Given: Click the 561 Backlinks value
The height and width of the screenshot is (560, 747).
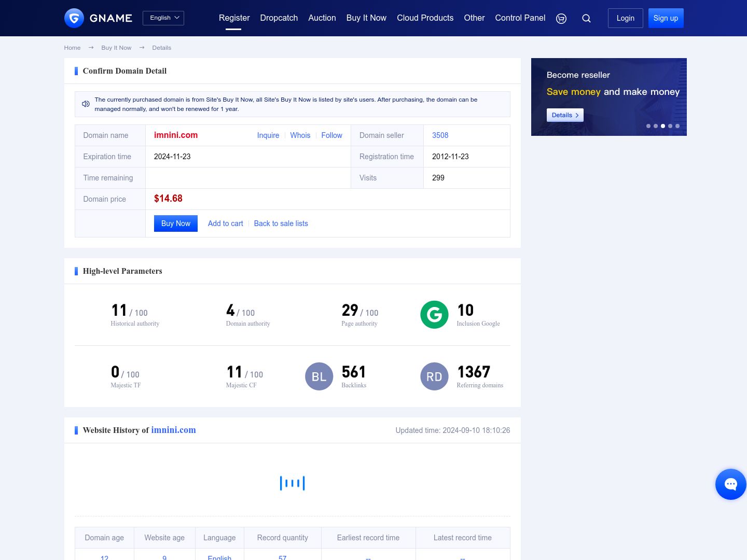Looking at the screenshot, I should 354,372.
